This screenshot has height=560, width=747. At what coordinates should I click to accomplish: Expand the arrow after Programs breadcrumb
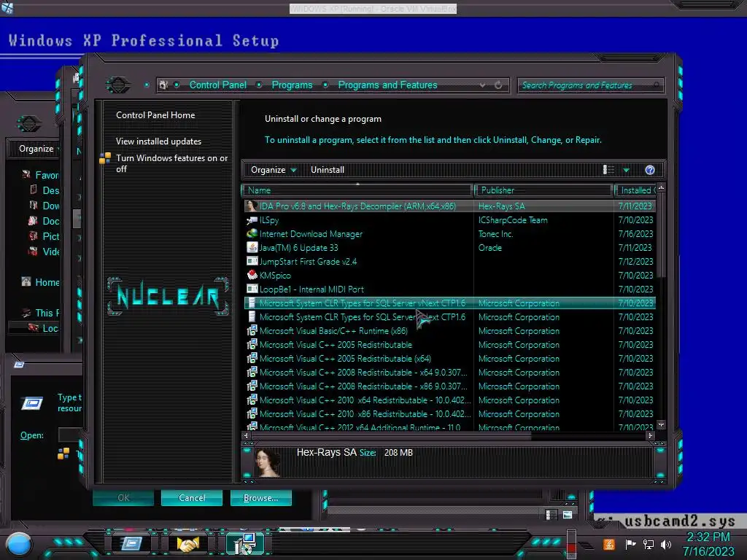tap(325, 85)
